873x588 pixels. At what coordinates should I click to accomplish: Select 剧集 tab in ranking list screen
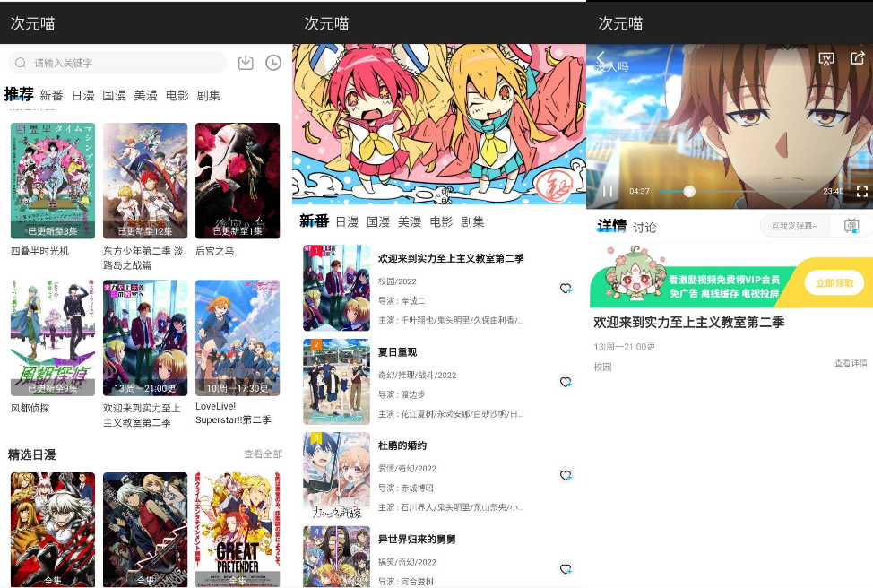[472, 222]
